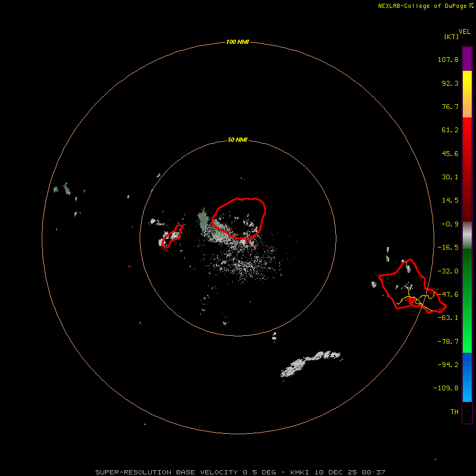Select the -78.7 scale value

(448, 342)
